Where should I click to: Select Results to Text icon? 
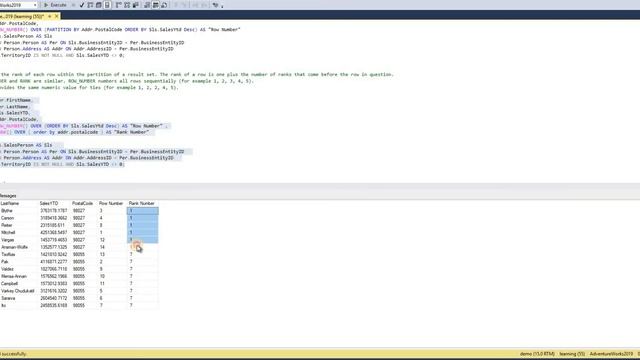[147, 5]
